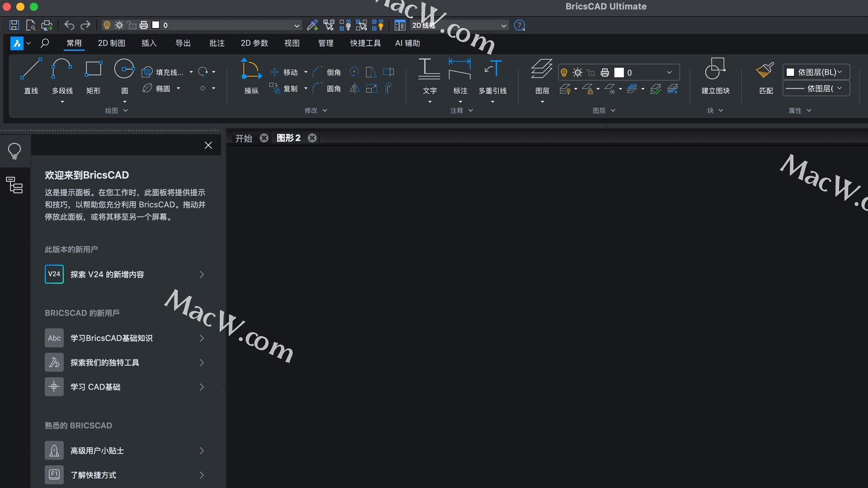The width and height of the screenshot is (868, 488).
Task: Click the Circle (圆) tool icon
Action: (x=124, y=69)
